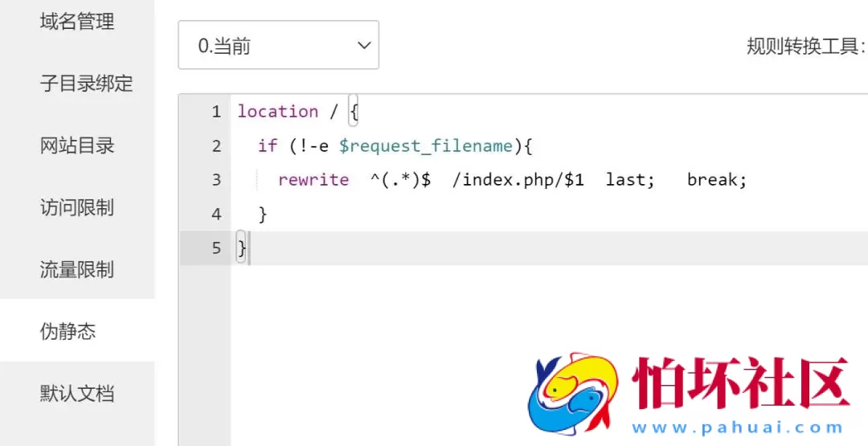Click the $request_filename variable in code
Screen dimensions: 868x446
[x=425, y=146]
